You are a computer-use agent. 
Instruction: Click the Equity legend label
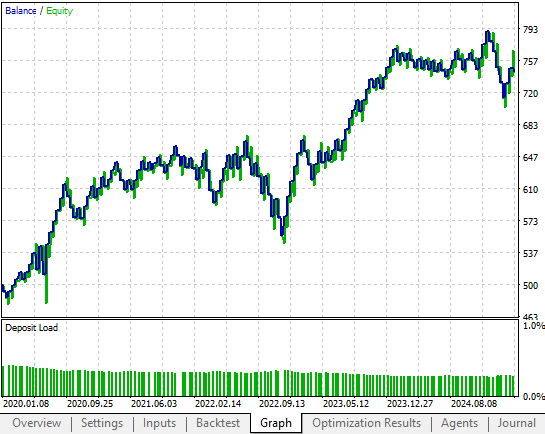coord(59,11)
